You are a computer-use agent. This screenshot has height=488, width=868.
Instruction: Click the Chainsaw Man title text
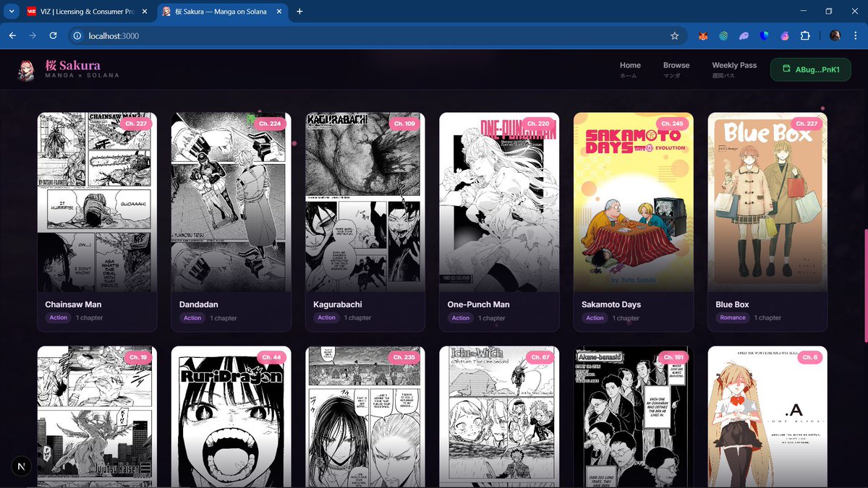(x=73, y=304)
